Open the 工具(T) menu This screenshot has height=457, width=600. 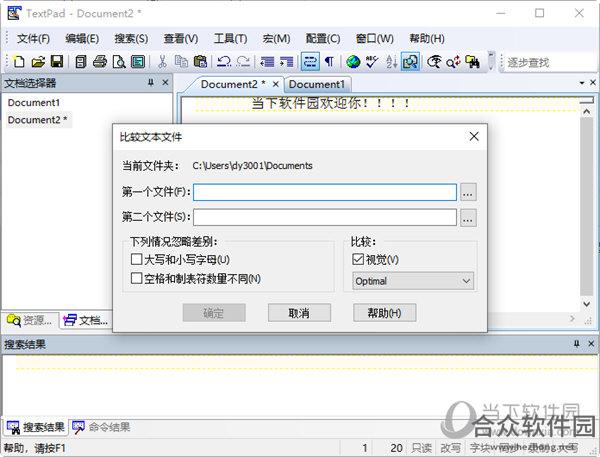pyautogui.click(x=230, y=38)
